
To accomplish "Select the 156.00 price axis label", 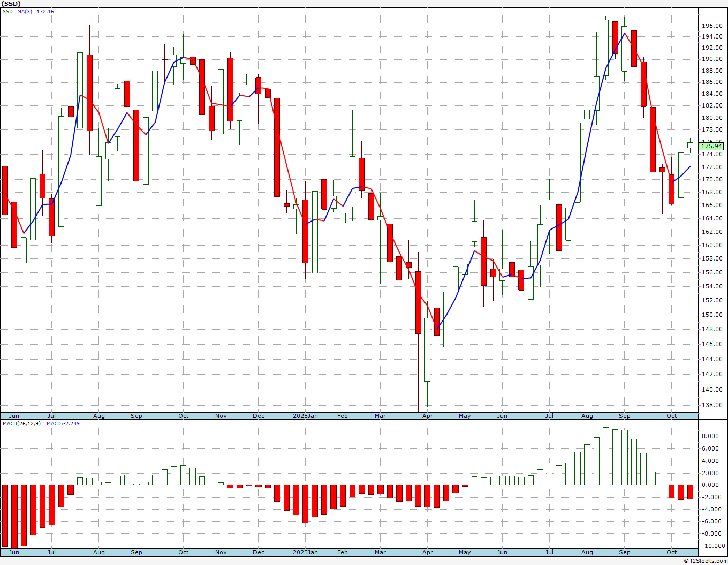I will click(x=711, y=272).
